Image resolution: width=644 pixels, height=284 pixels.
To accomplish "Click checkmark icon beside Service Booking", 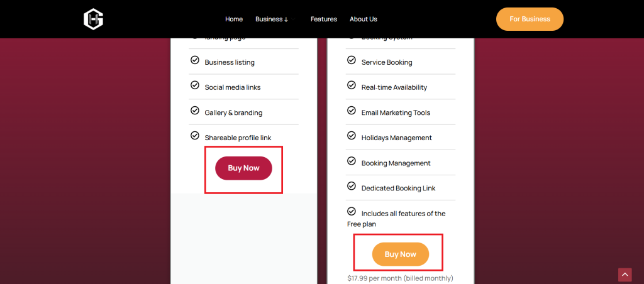I will (x=352, y=61).
